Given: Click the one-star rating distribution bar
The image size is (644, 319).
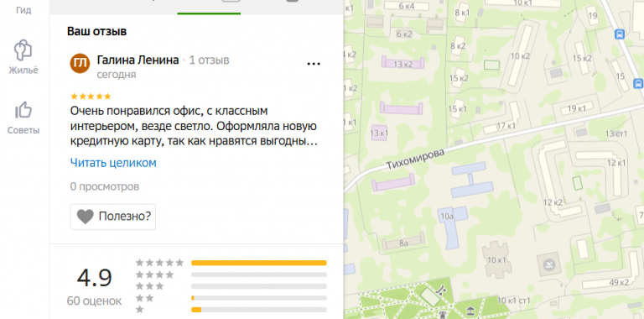Looking at the screenshot, I should (259, 309).
